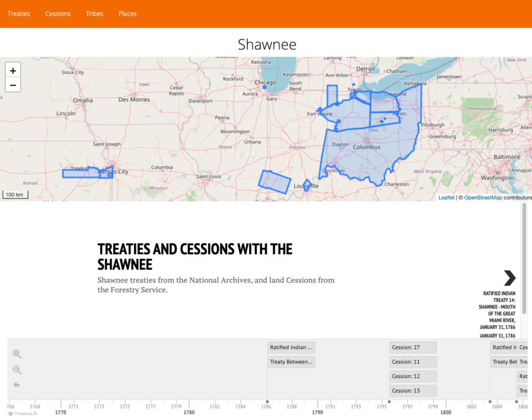The image size is (532, 420).
Task: Zoom in on the map
Action: [13, 71]
